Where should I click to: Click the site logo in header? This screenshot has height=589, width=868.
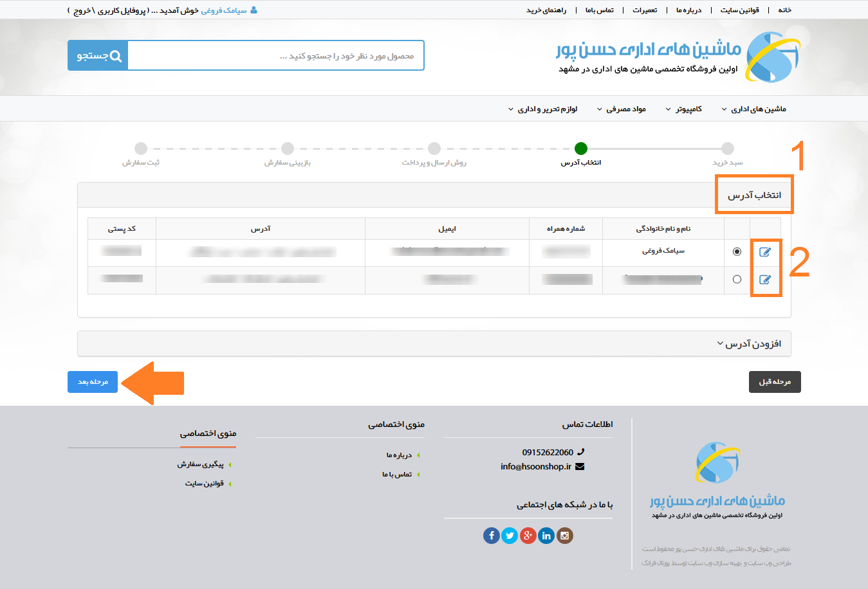tap(772, 58)
